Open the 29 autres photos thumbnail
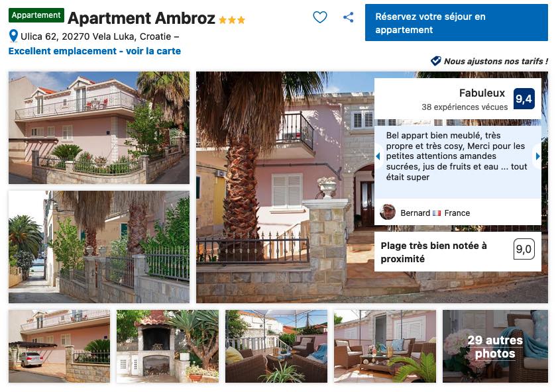Screen dimensions: 558x392 [x=495, y=346]
